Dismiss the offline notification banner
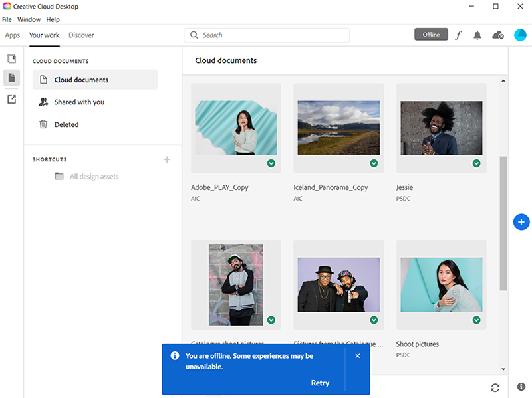 click(358, 355)
